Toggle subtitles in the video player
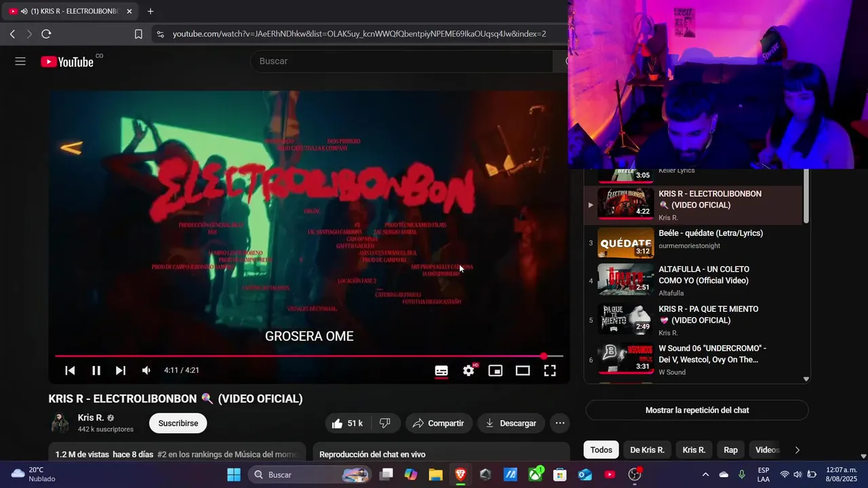Image resolution: width=868 pixels, height=488 pixels. click(441, 370)
